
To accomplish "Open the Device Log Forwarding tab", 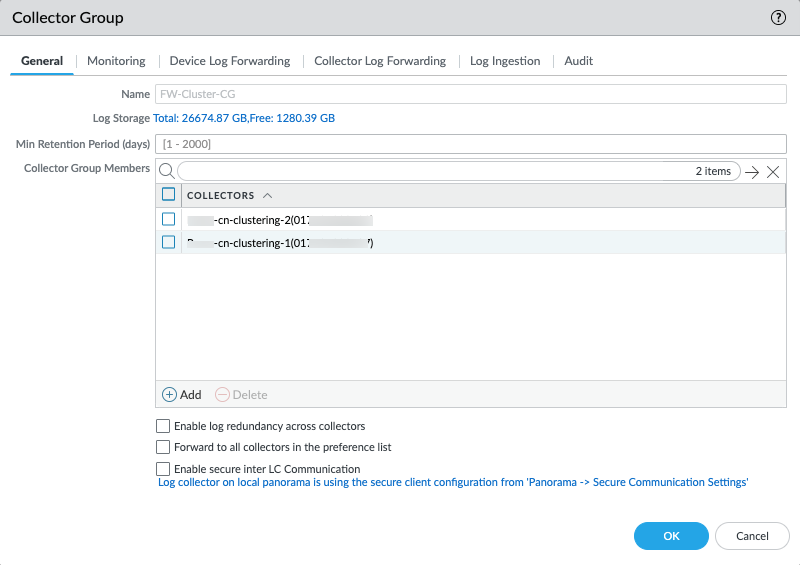I will pos(230,61).
